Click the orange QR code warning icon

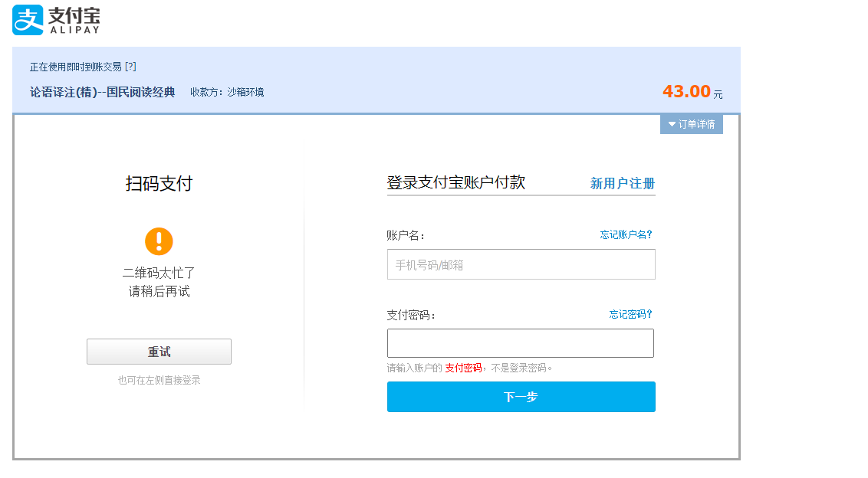tap(159, 241)
